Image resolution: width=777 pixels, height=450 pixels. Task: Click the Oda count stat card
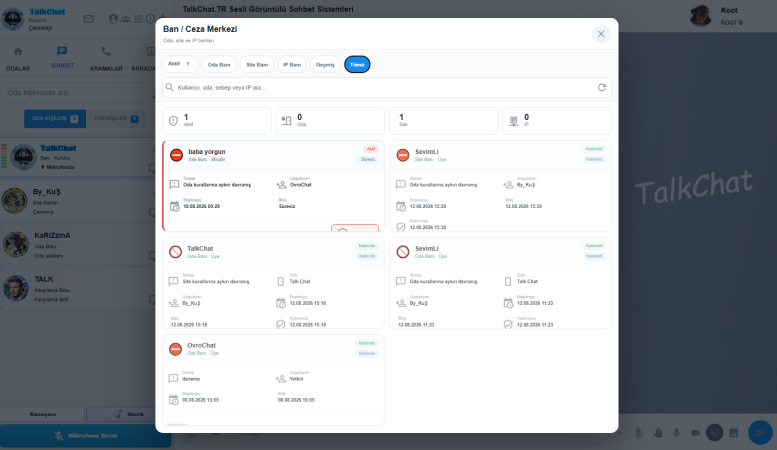330,120
